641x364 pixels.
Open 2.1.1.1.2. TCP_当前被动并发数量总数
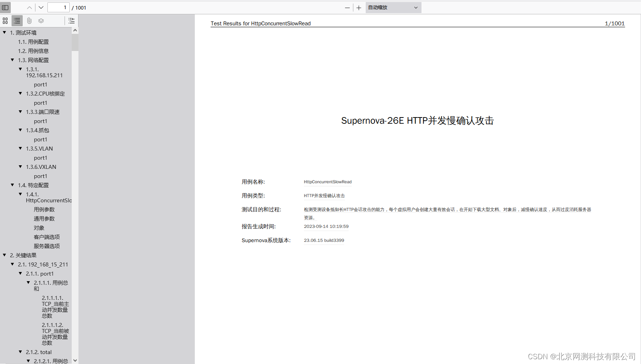coord(55,334)
